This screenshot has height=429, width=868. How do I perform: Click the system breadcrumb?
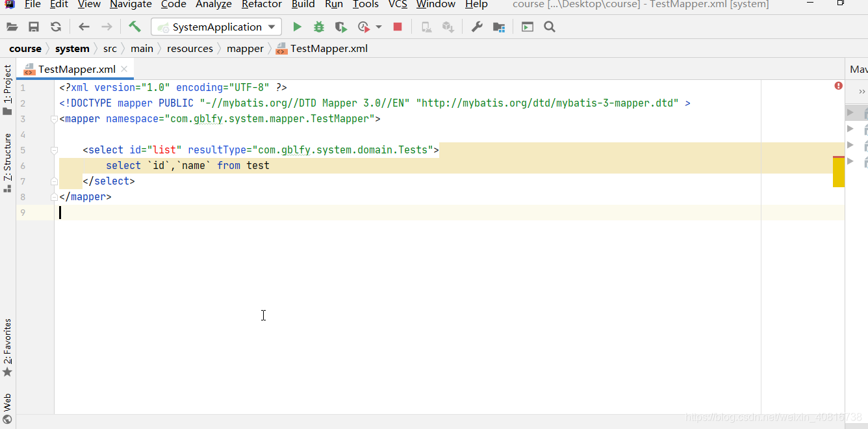tap(72, 49)
